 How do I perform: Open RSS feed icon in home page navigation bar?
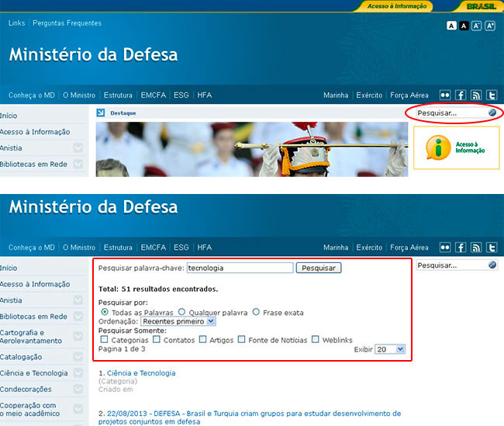476,95
